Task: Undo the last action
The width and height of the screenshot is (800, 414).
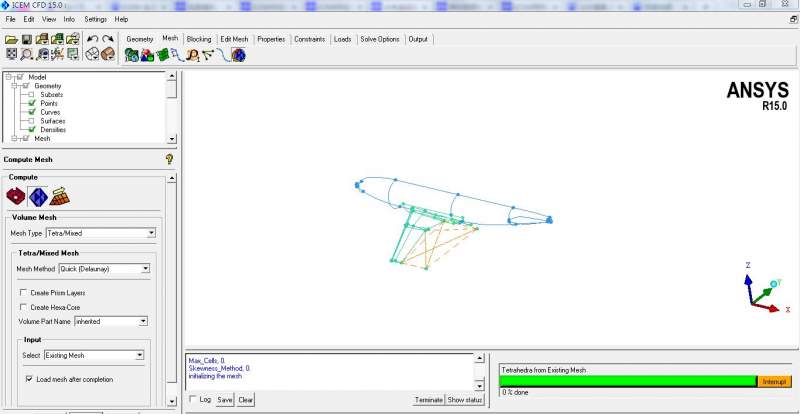Action: click(93, 39)
